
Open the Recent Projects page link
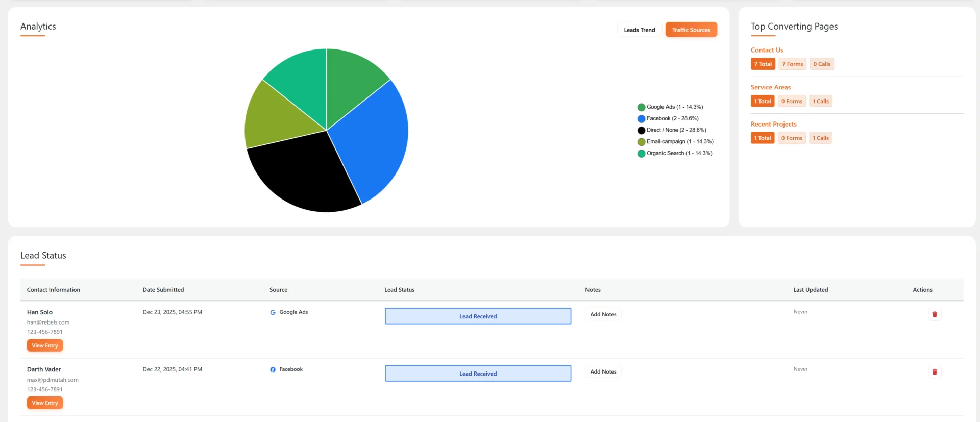coord(773,124)
